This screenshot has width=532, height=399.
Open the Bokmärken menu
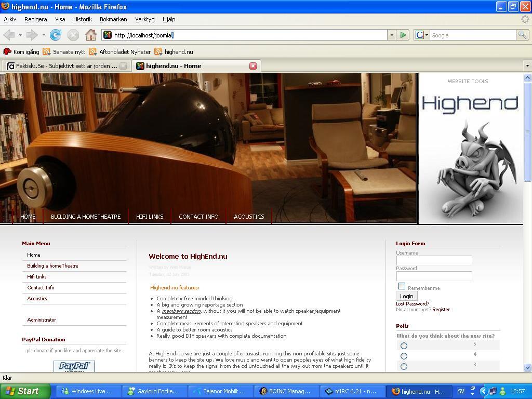pos(113,19)
